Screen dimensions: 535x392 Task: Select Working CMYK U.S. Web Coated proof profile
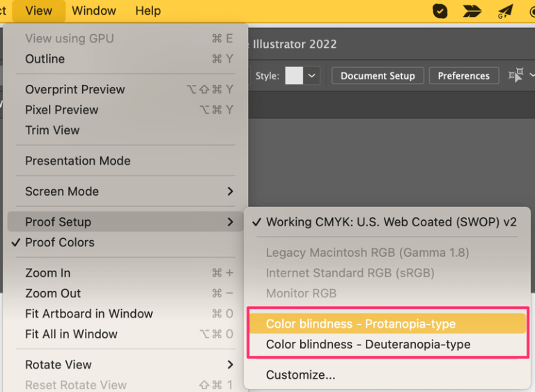click(391, 222)
